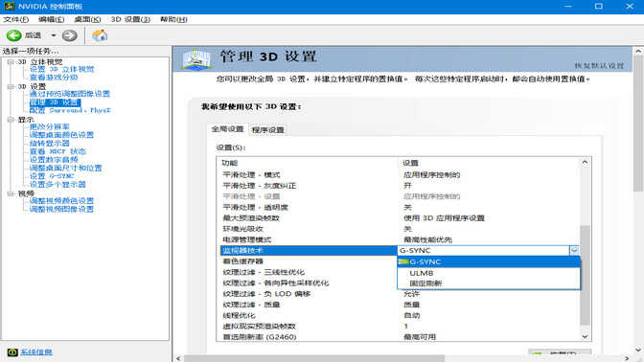Select the 纹理过滤 - 各向异性采样优化 row
Image resolution: width=644 pixels, height=362 pixels.
(x=309, y=283)
